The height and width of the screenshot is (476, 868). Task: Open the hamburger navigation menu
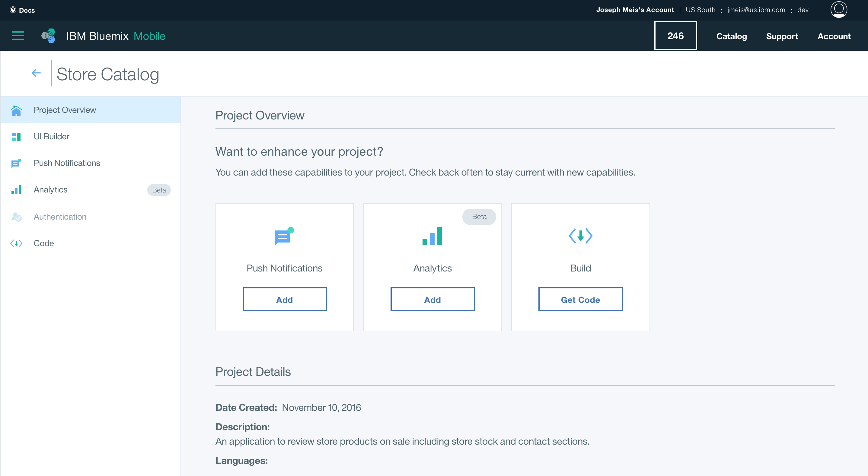click(x=18, y=36)
